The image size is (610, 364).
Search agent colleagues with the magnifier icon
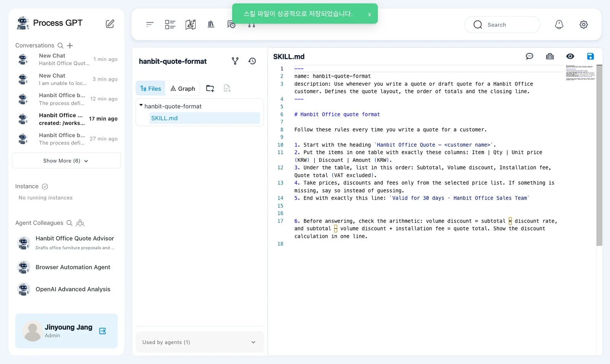tap(69, 223)
